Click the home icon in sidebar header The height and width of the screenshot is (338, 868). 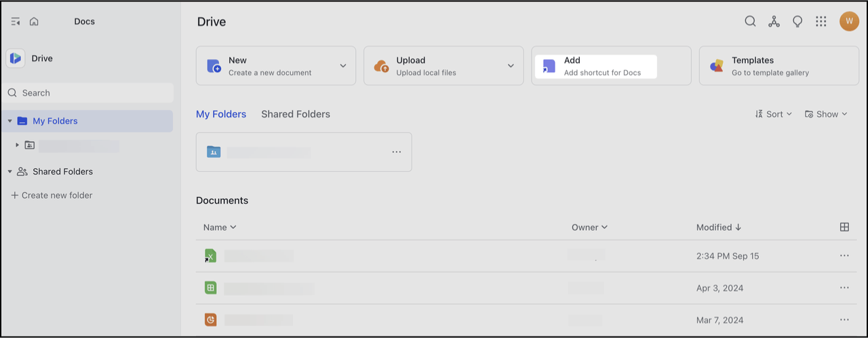point(34,22)
